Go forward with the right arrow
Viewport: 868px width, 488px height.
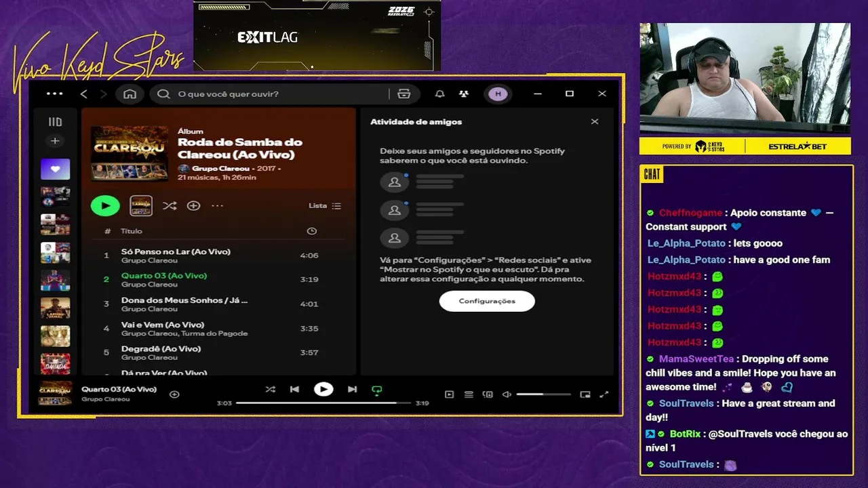pyautogui.click(x=103, y=94)
